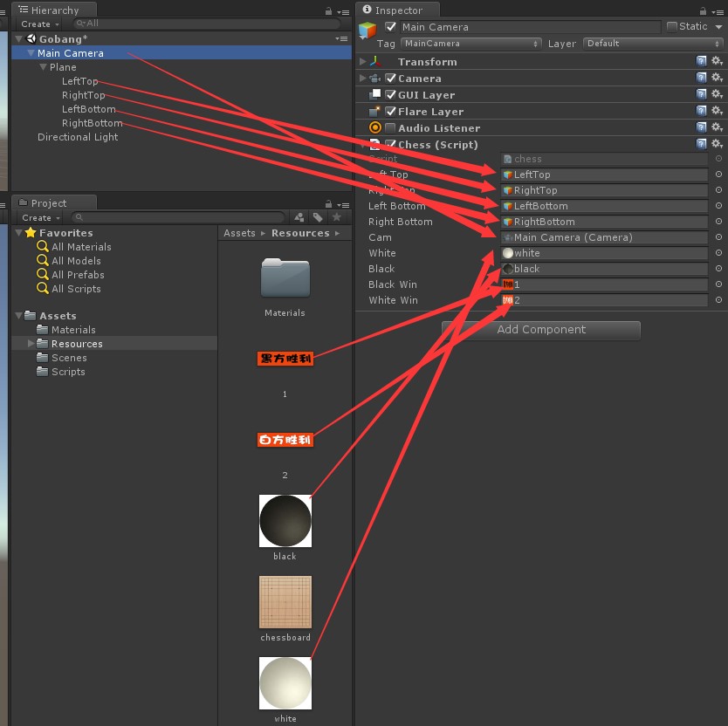Open Flare Layer help icon
Image resolution: width=728 pixels, height=726 pixels.
point(701,111)
